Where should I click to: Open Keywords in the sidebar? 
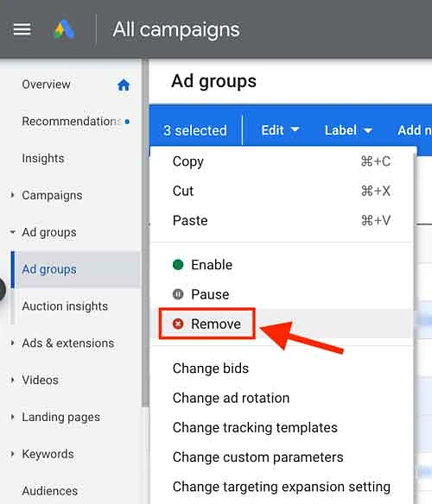pos(48,454)
